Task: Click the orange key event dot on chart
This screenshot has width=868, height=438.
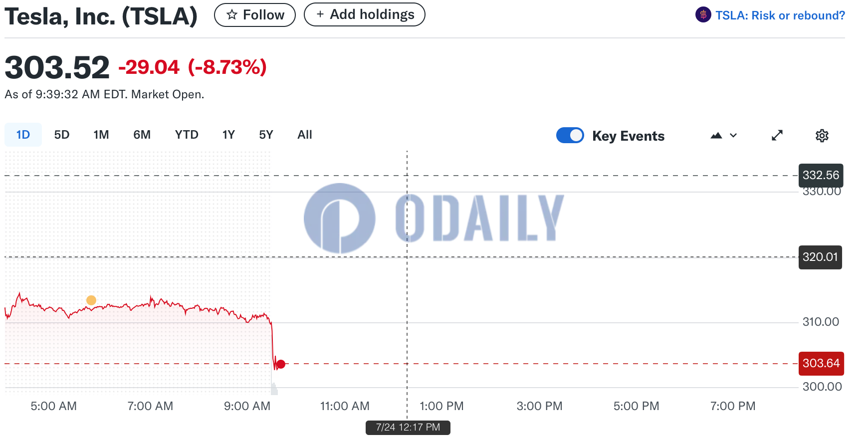Action: click(x=91, y=300)
